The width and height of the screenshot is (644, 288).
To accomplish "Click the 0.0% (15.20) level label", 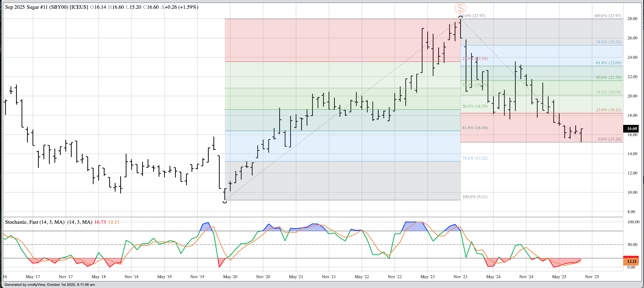I will click(610, 139).
